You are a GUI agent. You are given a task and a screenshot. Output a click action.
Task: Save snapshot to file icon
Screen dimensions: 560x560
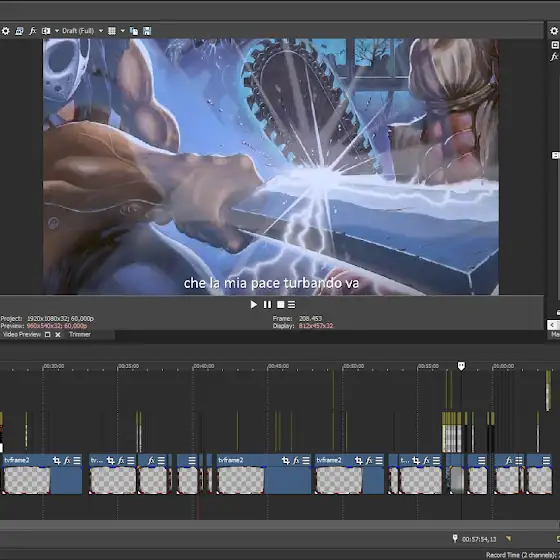147,31
